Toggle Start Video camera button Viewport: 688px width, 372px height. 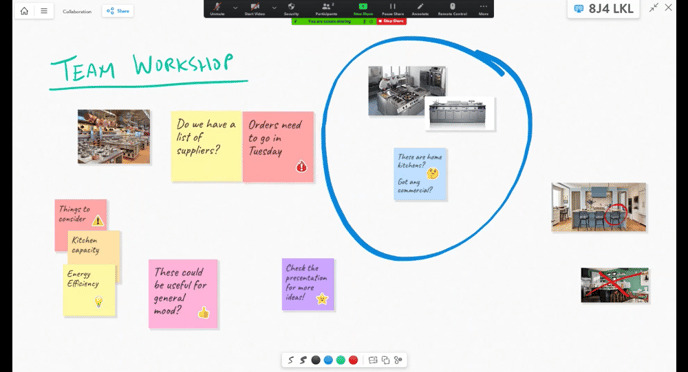[x=254, y=8]
